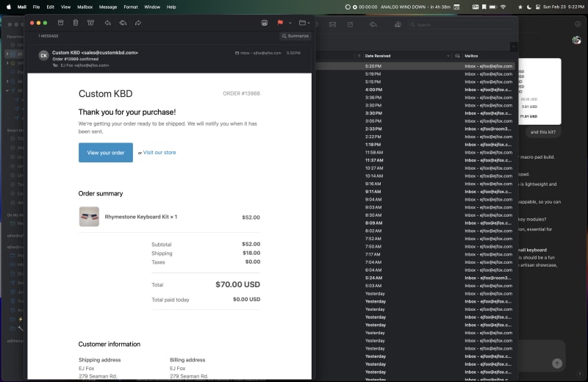588x382 pixels.
Task: Open the Help menu
Action: pyautogui.click(x=171, y=7)
